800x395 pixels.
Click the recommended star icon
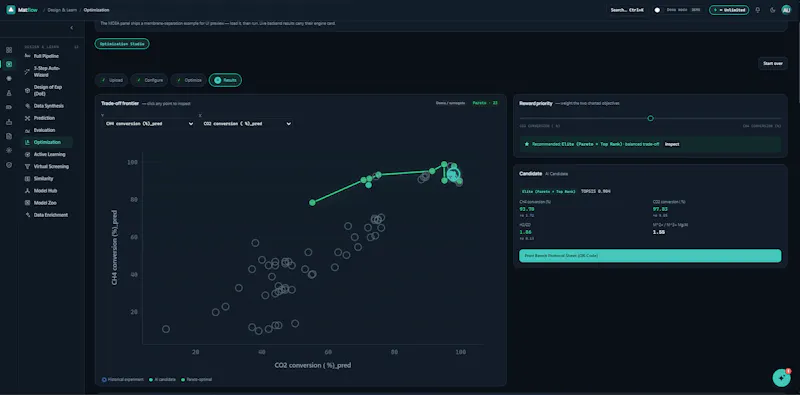point(527,144)
